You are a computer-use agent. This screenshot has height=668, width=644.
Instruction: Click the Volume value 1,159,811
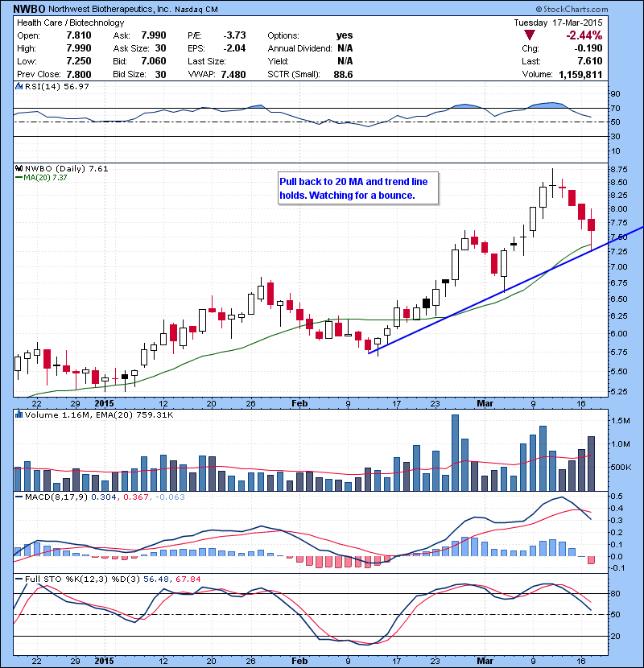coord(580,74)
